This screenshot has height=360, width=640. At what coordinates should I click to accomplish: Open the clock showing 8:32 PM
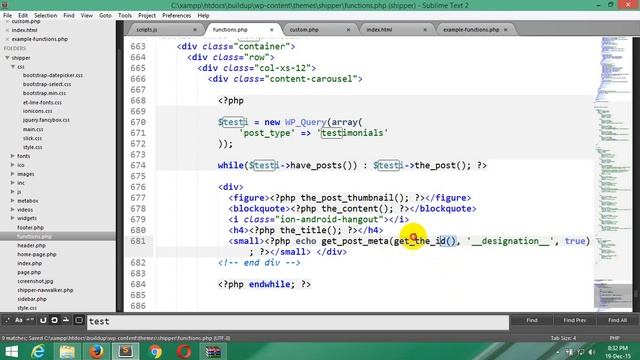pos(618,352)
